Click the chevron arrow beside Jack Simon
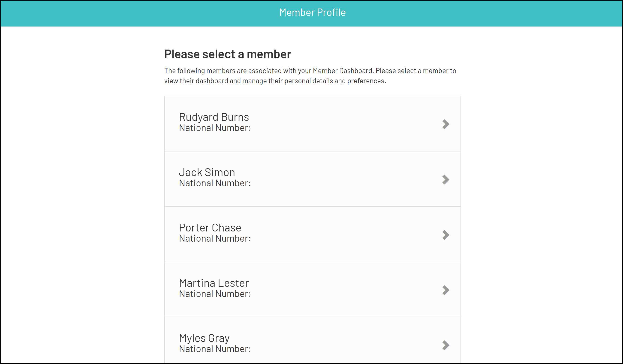The height and width of the screenshot is (364, 623). point(445,180)
